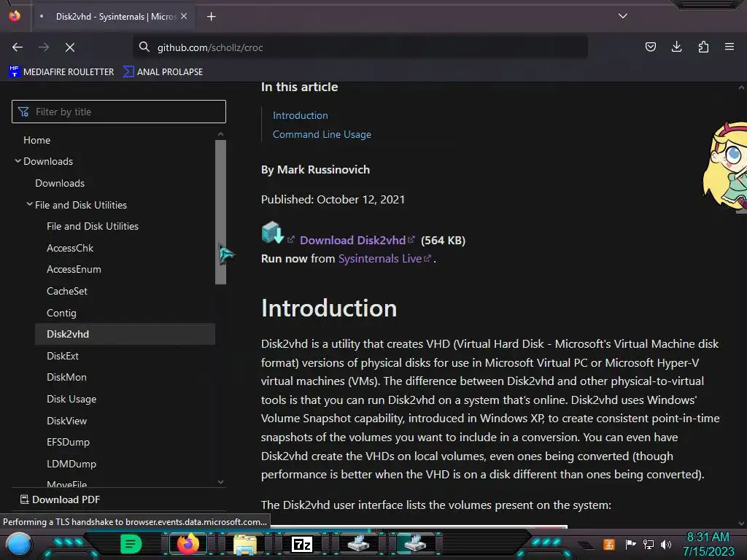Open LDMDump in the sidebar

[x=71, y=464]
